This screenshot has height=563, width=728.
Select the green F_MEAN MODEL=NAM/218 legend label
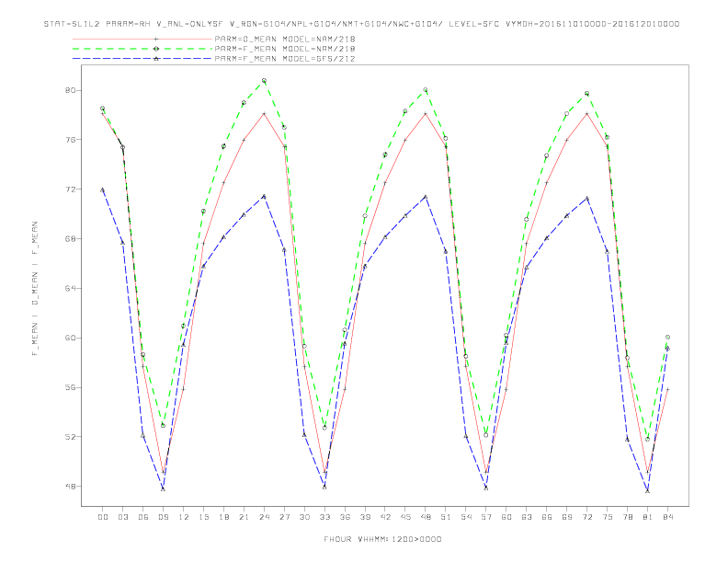click(x=285, y=49)
